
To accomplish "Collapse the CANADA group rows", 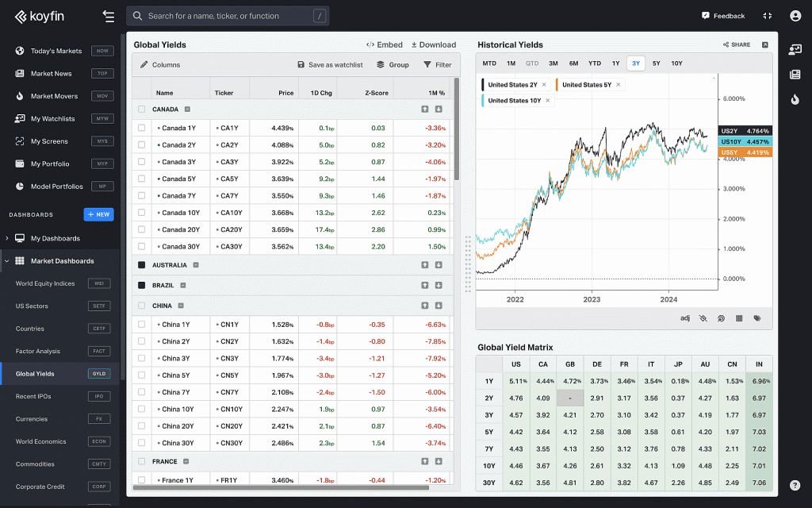I will tap(187, 110).
